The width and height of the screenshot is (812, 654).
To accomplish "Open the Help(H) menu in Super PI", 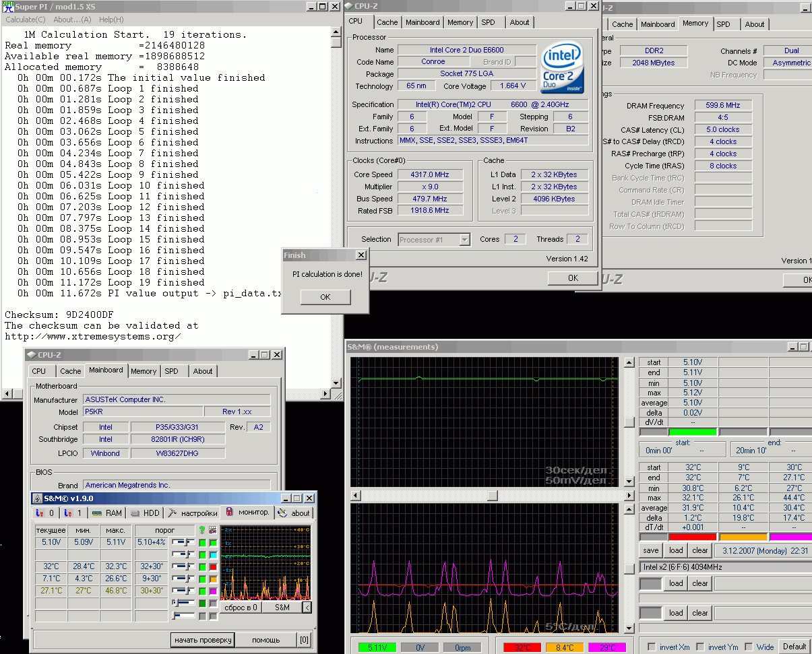I will 111,20.
